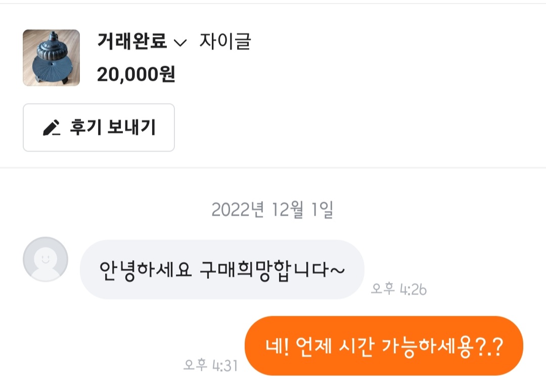This screenshot has height=392, width=546.
Task: Click the 20,000원 price text
Action: [x=136, y=75]
